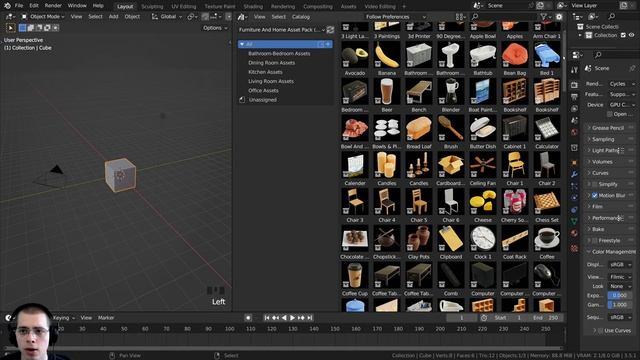Select the Kitchen Assets catalog
Screen dimensions: 640x360
pos(265,72)
